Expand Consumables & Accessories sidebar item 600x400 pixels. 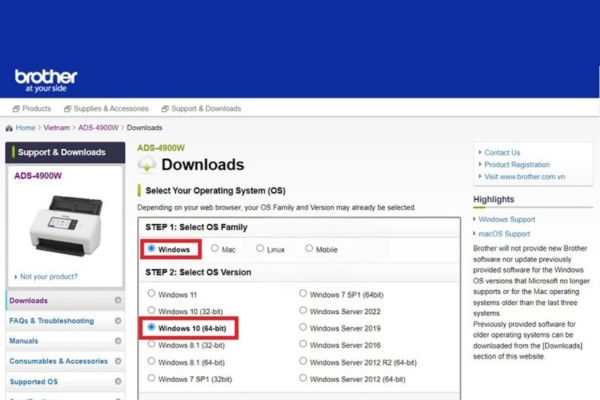pos(118,361)
